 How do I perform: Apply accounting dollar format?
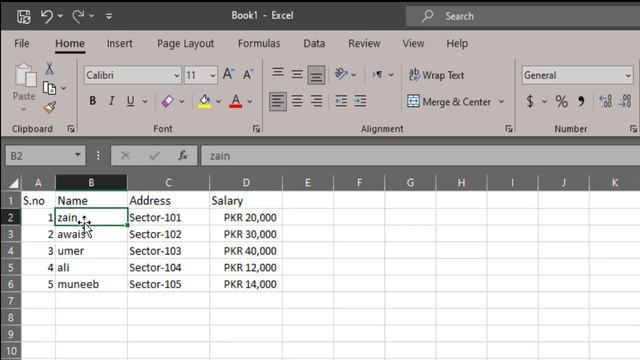tap(530, 101)
